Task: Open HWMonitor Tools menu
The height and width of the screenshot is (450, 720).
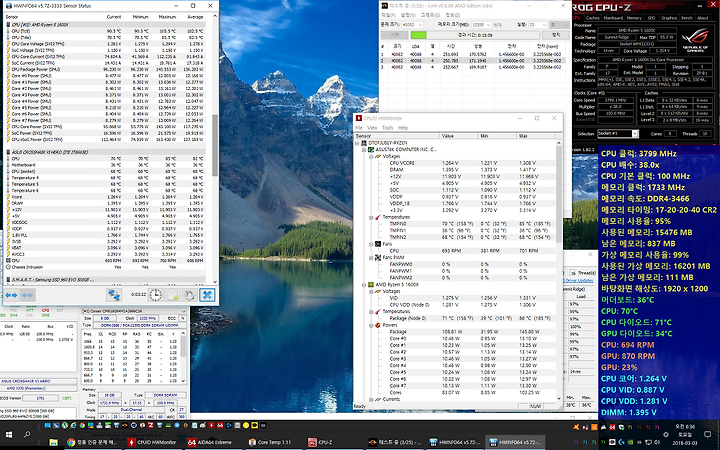Action: coord(388,128)
